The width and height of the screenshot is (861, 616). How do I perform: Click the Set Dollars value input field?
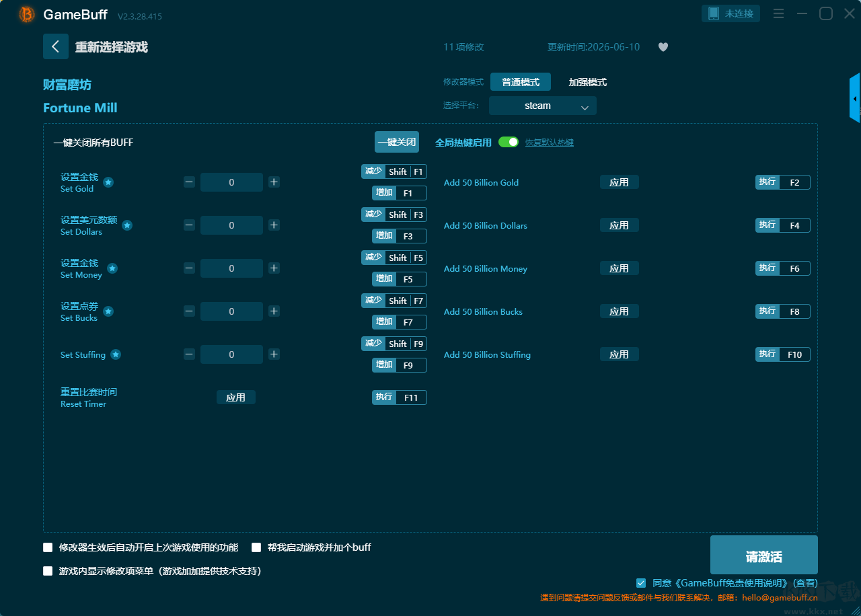point(231,225)
